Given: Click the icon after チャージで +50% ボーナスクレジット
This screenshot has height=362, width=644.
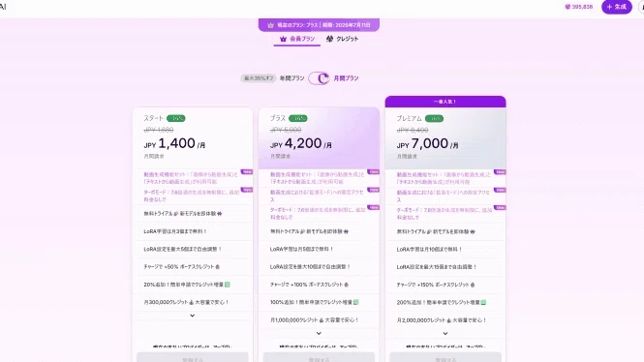Looking at the screenshot, I should [x=218, y=267].
